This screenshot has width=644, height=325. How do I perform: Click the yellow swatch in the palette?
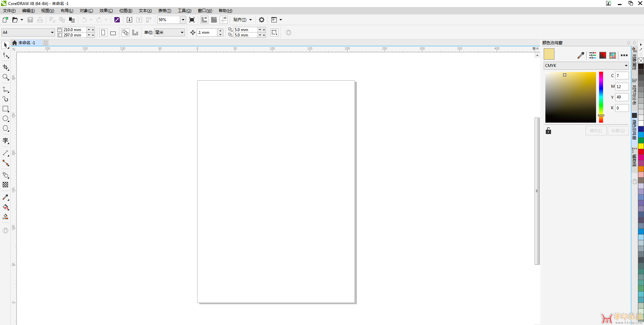pos(641,146)
